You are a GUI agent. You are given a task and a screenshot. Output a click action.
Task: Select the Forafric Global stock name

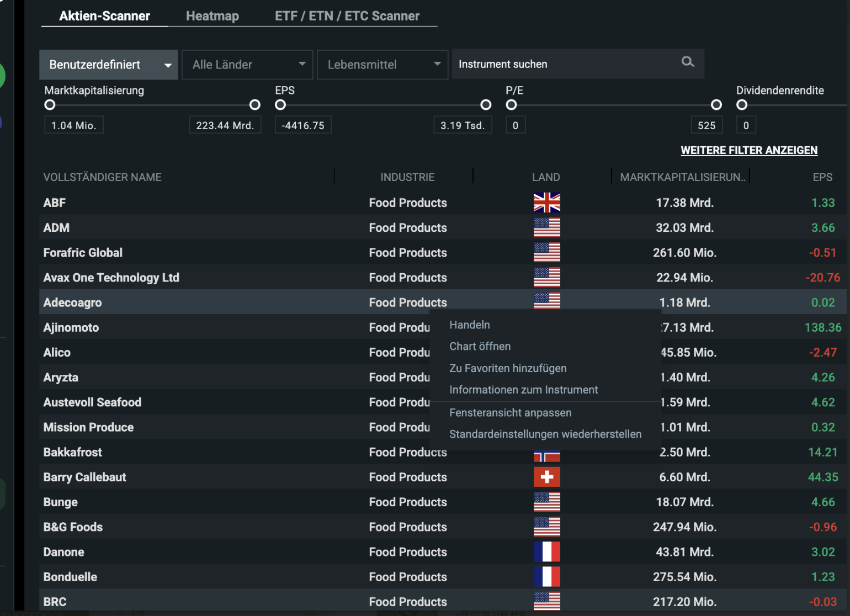tap(83, 252)
